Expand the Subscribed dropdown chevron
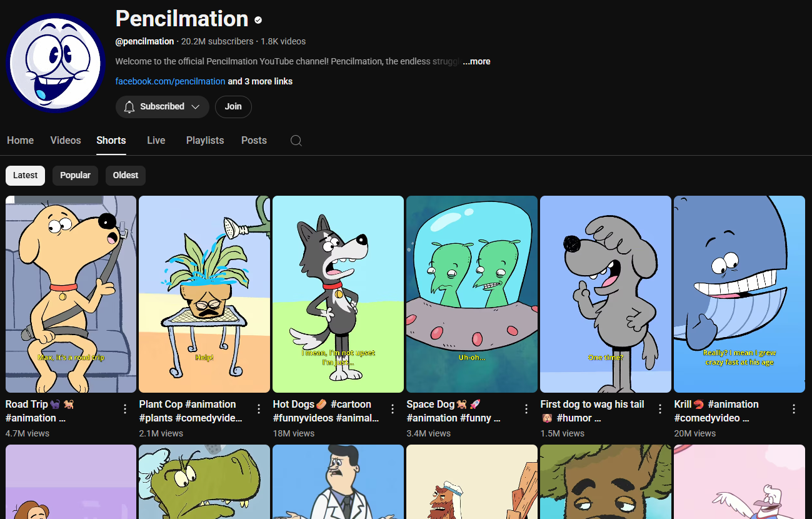 [196, 107]
